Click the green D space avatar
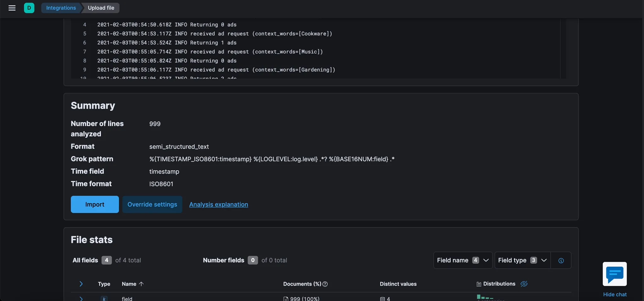The width and height of the screenshot is (644, 301). (29, 8)
